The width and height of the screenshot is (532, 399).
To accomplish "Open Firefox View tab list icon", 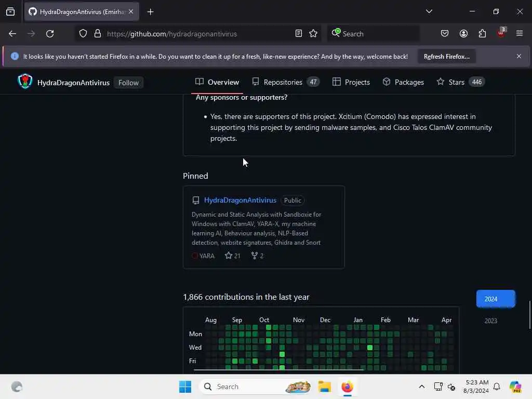I will pyautogui.click(x=10, y=11).
